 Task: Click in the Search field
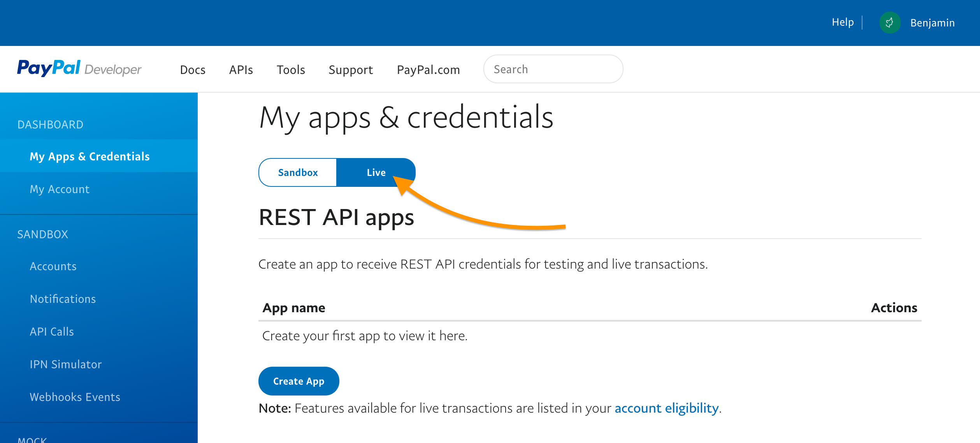(x=553, y=69)
